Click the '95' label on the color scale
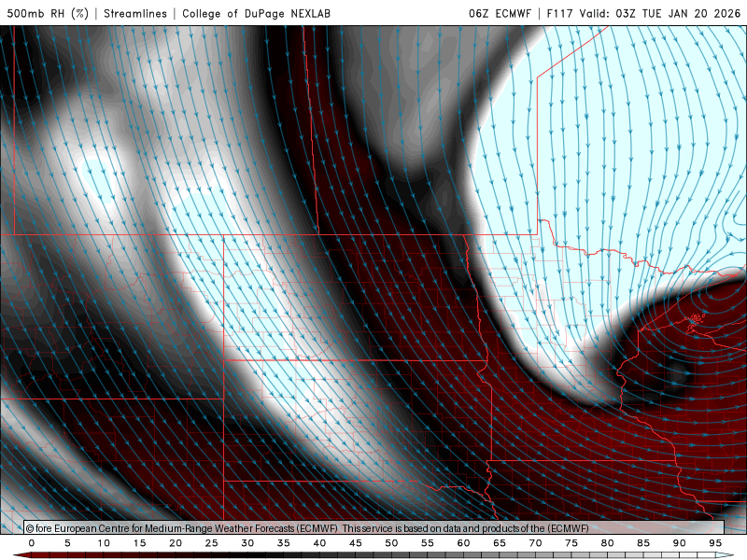 [x=715, y=543]
